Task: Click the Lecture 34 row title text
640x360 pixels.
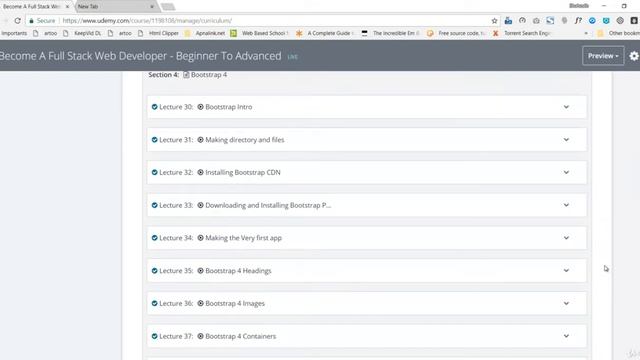Action: (220, 238)
